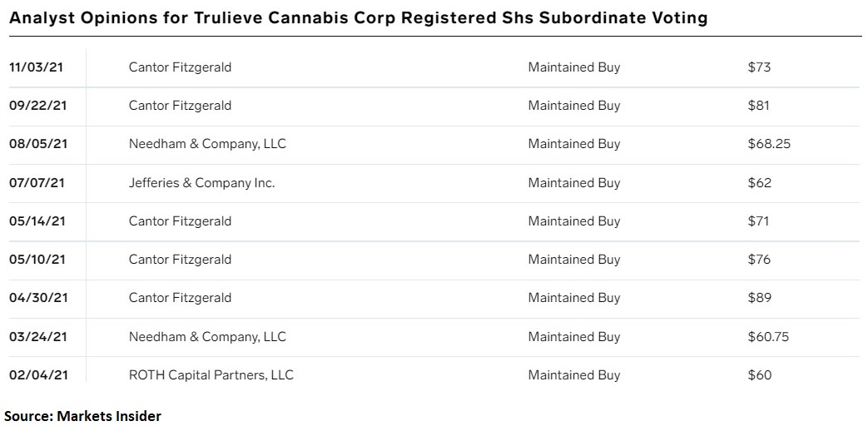Click the Source: Markets Insider caption
Image resolution: width=868 pixels, height=436 pixels.
(83, 416)
